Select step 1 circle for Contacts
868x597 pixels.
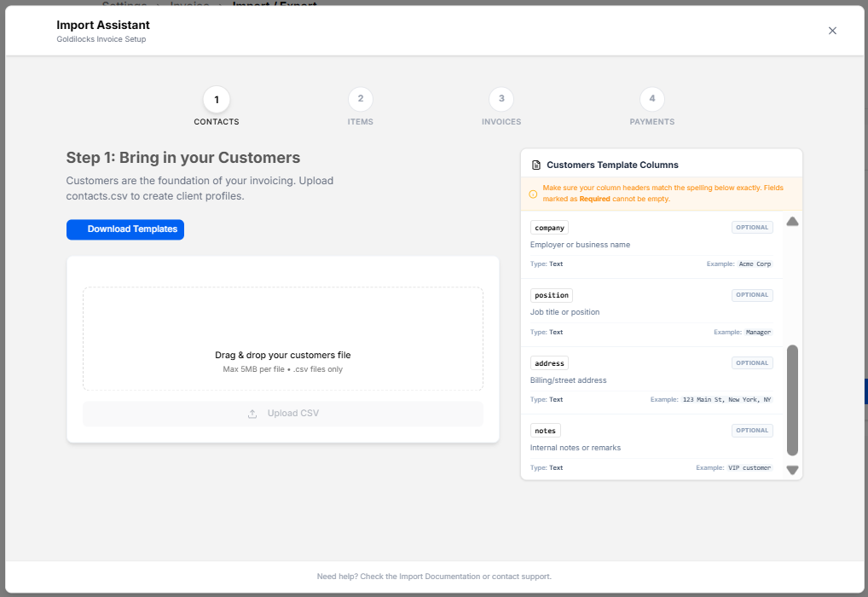217,100
